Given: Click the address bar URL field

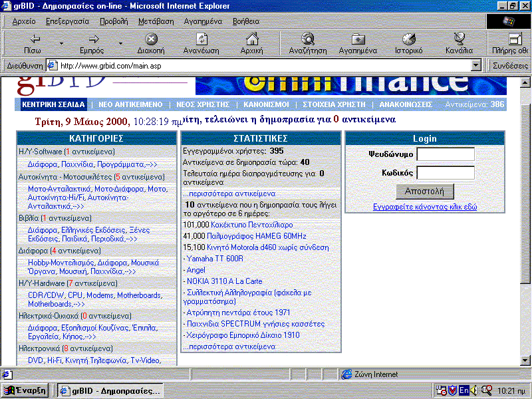Looking at the screenshot, I should coord(265,65).
